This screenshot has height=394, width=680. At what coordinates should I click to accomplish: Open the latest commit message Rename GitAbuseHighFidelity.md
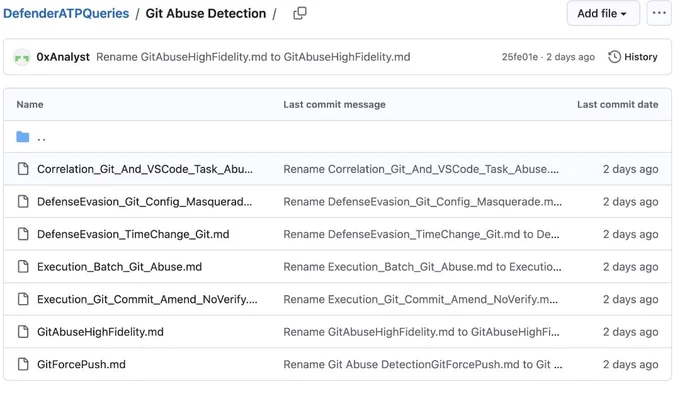[x=253, y=57]
